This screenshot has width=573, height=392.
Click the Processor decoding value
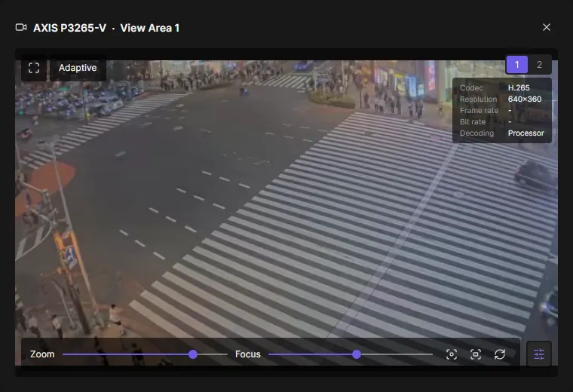pos(526,133)
